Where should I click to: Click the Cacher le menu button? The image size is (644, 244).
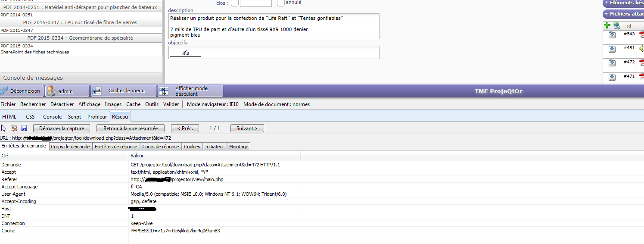pyautogui.click(x=124, y=91)
